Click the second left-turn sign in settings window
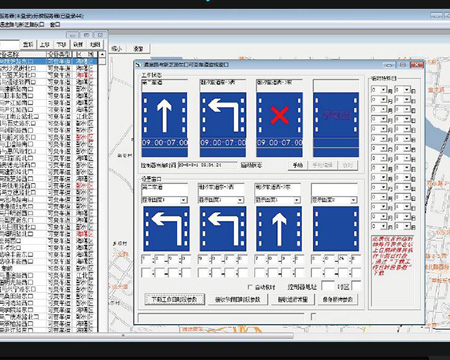 pos(223,229)
